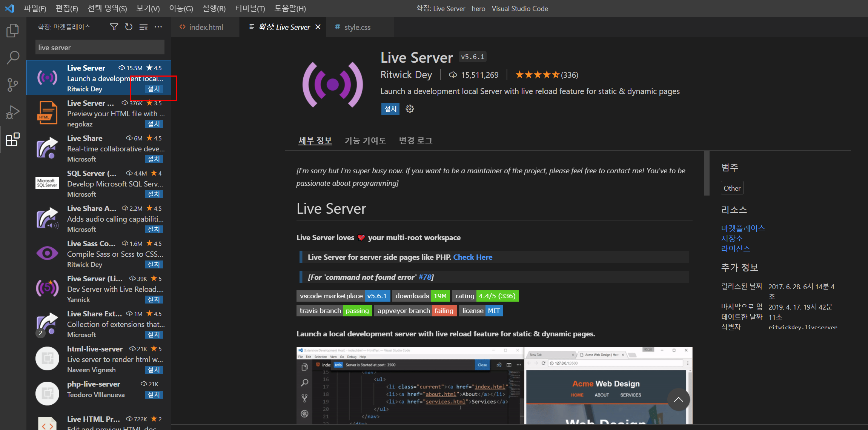Follow the Check Here link
The height and width of the screenshot is (430, 868).
(472, 257)
